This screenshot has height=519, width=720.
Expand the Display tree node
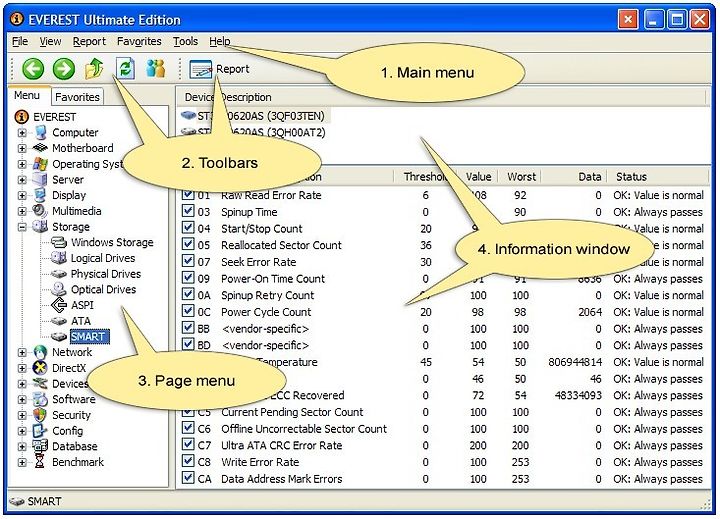pyautogui.click(x=22, y=195)
